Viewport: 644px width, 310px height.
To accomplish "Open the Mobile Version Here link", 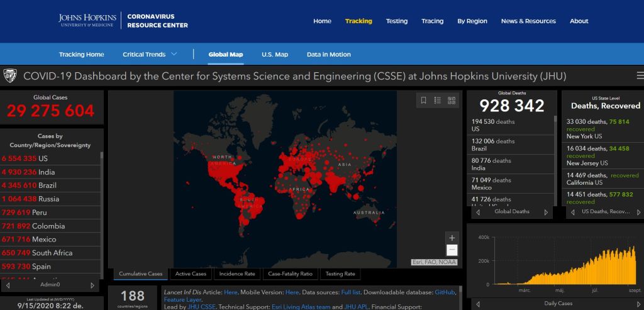I will click(292, 292).
